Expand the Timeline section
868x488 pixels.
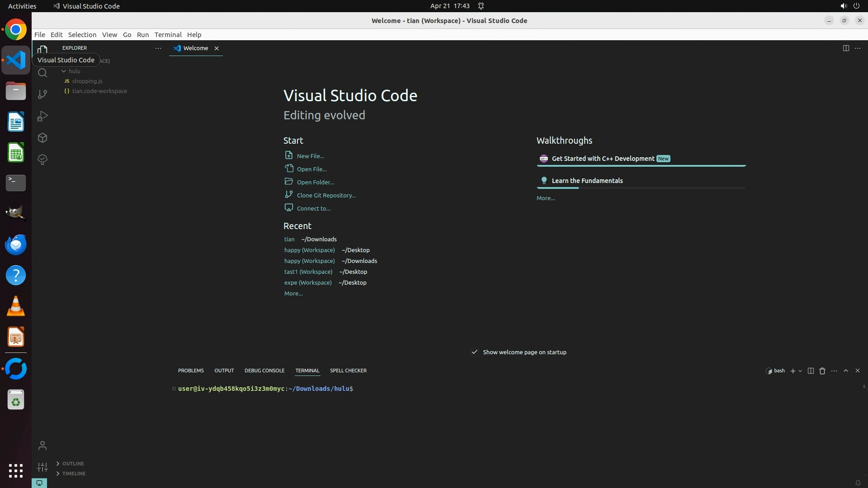[74, 474]
